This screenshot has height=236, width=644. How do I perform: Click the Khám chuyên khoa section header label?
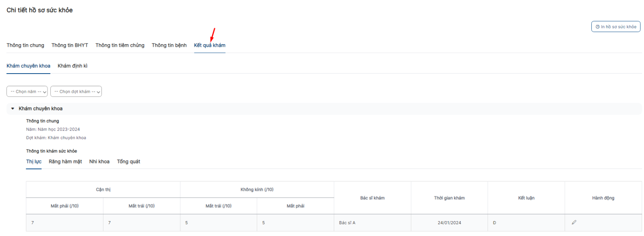click(41, 109)
